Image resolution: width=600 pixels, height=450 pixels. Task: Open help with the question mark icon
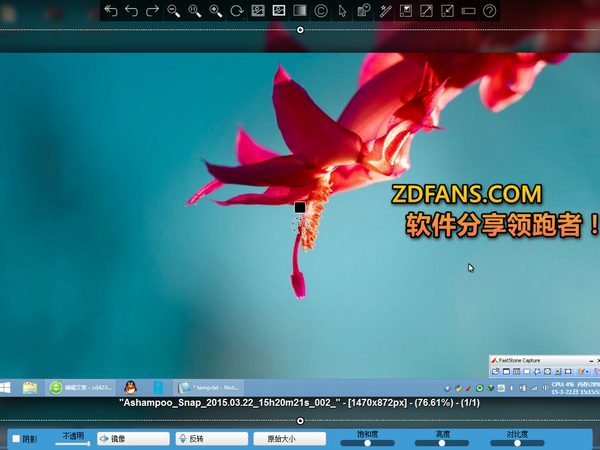(490, 11)
